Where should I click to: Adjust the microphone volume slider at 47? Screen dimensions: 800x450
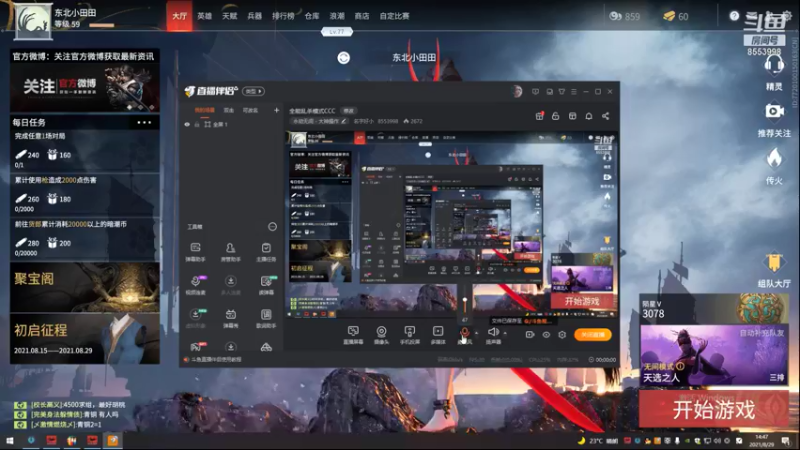coord(465,302)
